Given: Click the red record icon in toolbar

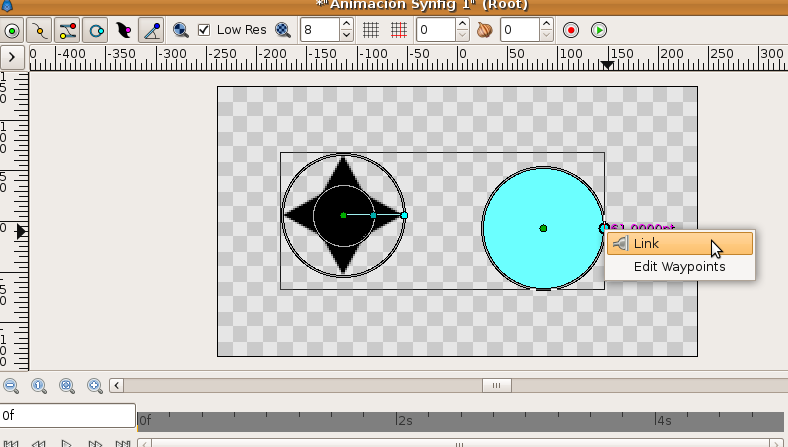Looking at the screenshot, I should point(571,30).
